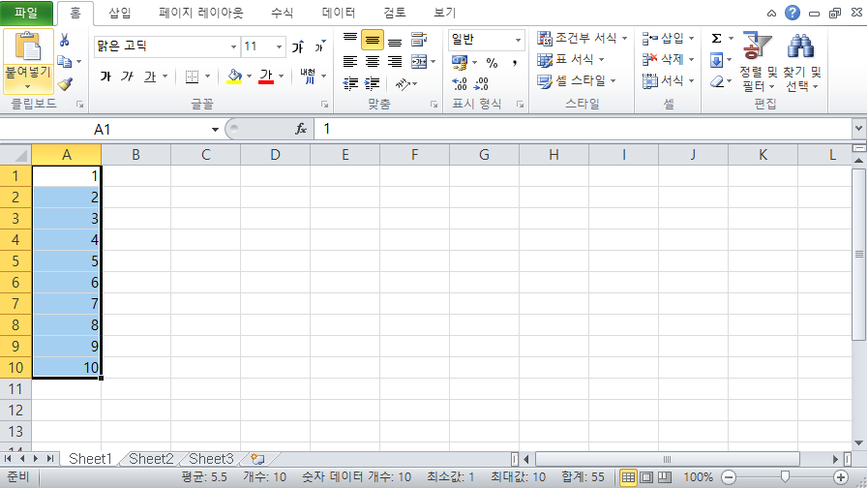Toggle middle vertical alignment
Viewport: 868px width, 488px height.
tap(372, 40)
